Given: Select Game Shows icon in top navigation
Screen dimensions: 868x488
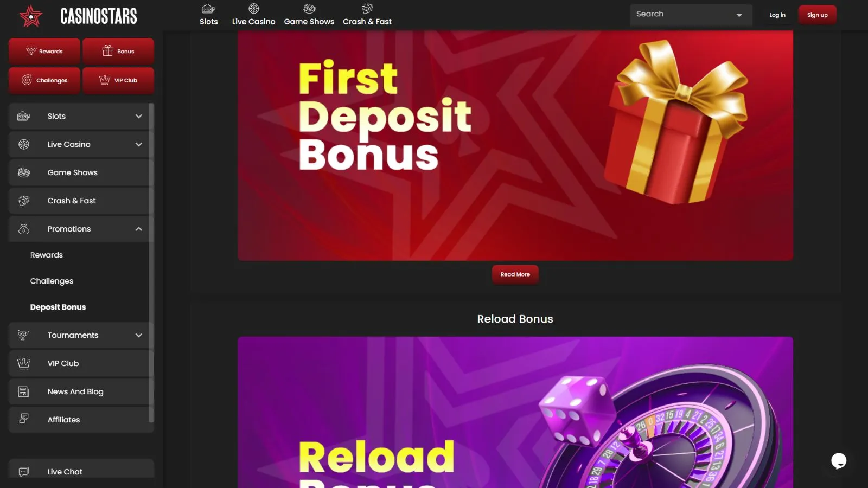Looking at the screenshot, I should tap(309, 9).
